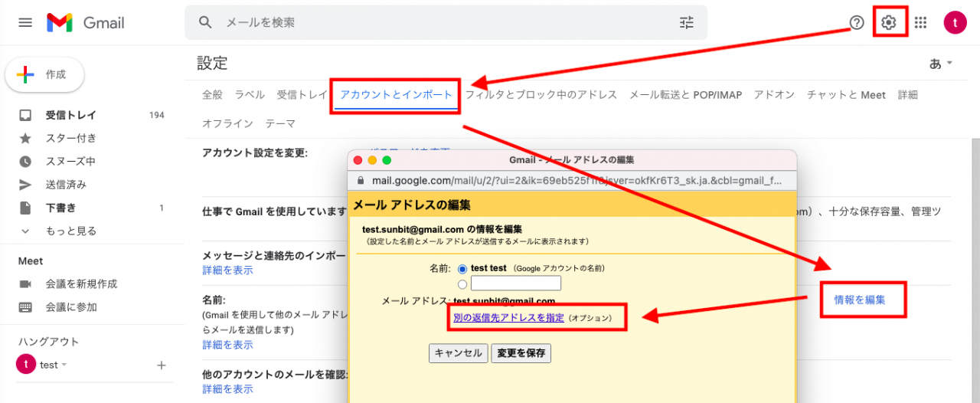Click the 会議に参加 keyboard icon

[25, 307]
